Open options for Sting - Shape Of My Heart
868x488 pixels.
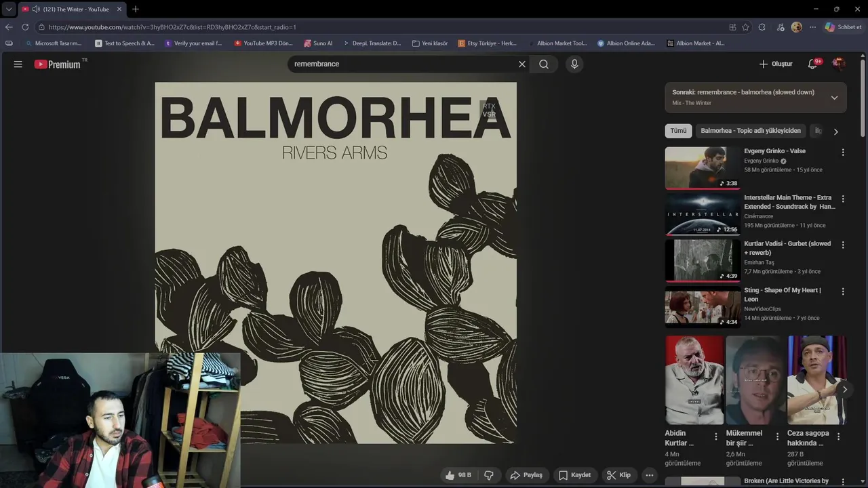tap(843, 291)
